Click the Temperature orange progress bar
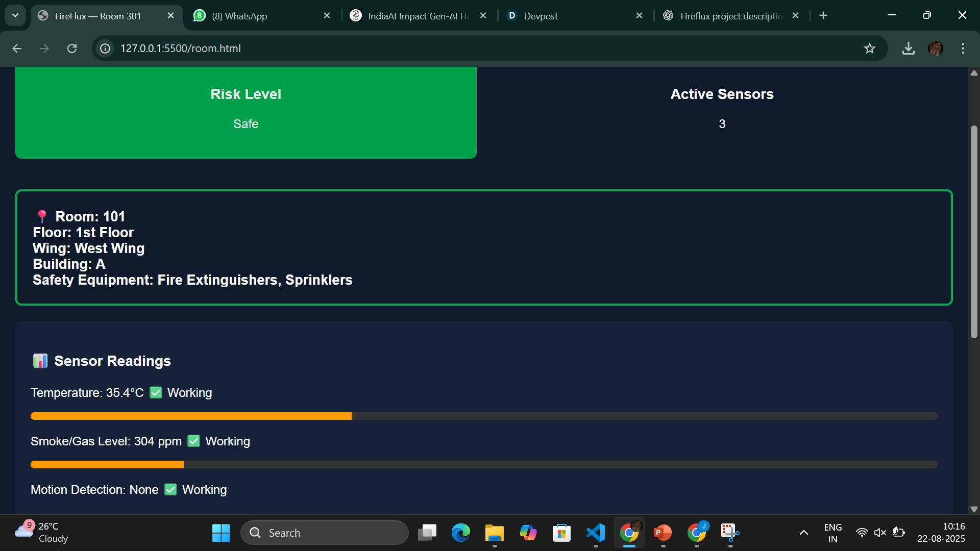This screenshot has width=980, height=551. coord(191,416)
